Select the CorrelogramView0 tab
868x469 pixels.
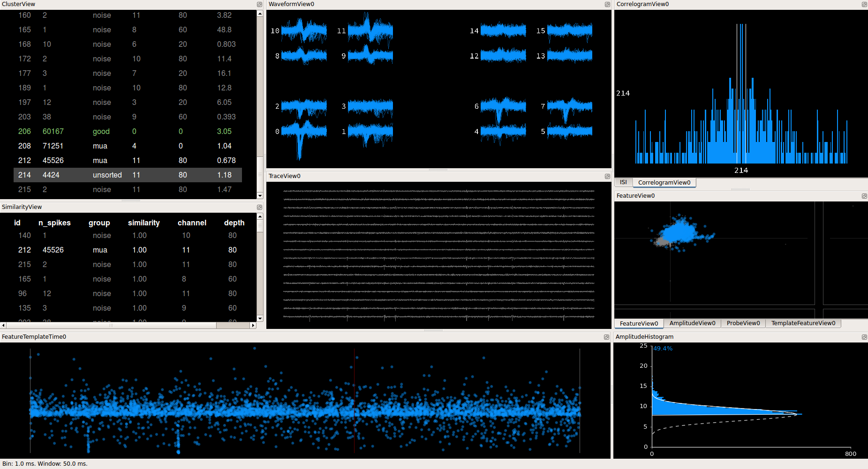664,182
